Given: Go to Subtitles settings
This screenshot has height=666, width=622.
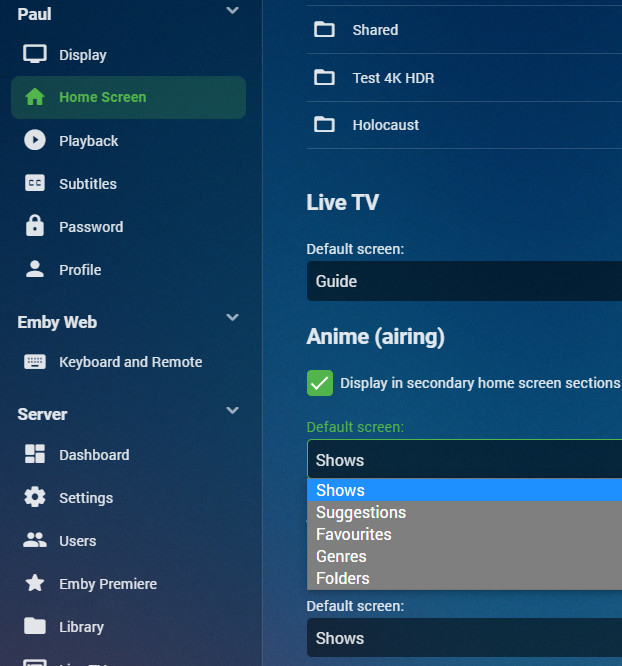Looking at the screenshot, I should pos(88,184).
